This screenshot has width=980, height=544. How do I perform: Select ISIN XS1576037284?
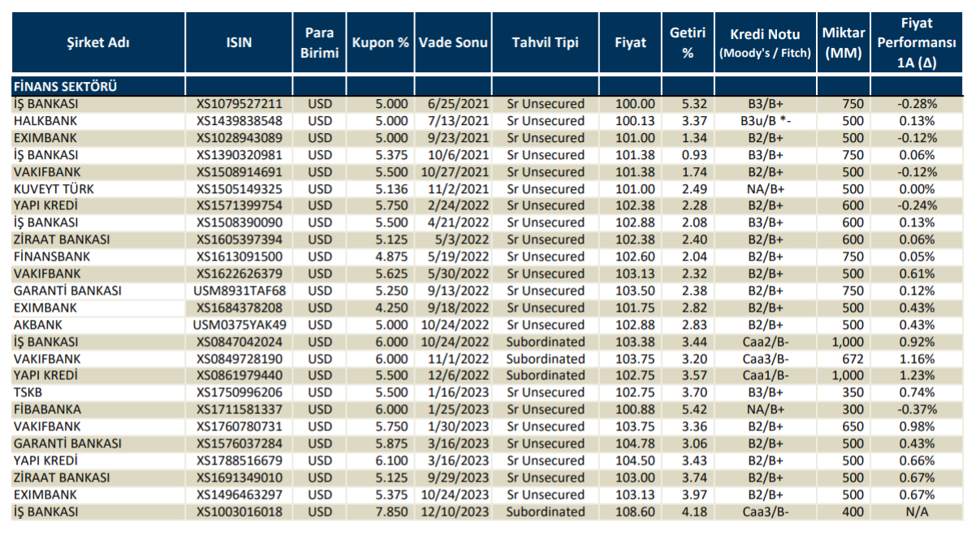[x=239, y=444]
